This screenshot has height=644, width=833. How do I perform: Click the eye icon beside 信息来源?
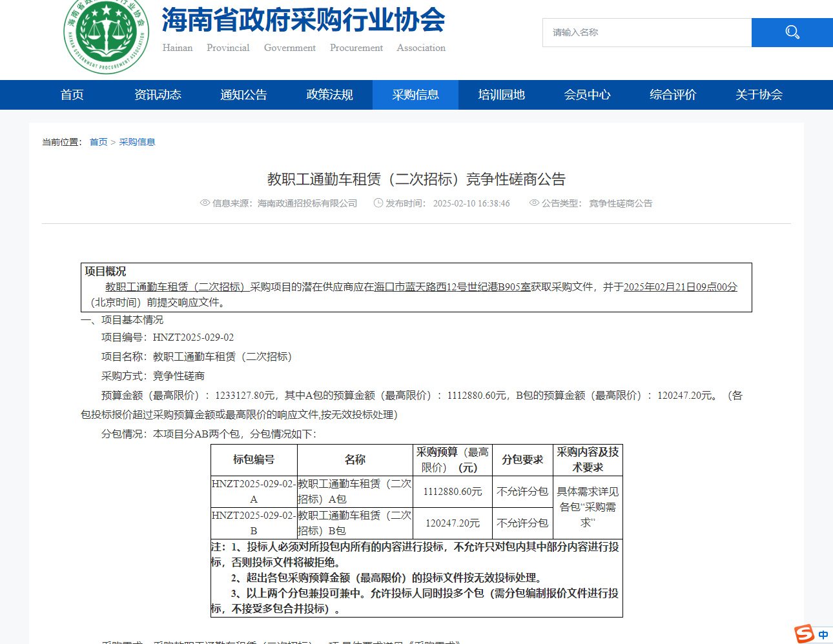[205, 203]
